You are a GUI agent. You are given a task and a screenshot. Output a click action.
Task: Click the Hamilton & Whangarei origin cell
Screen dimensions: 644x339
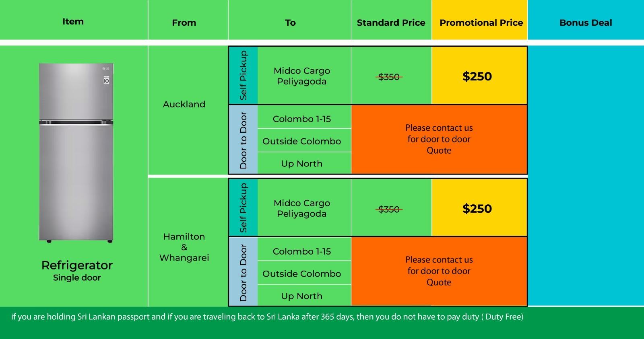184,247
